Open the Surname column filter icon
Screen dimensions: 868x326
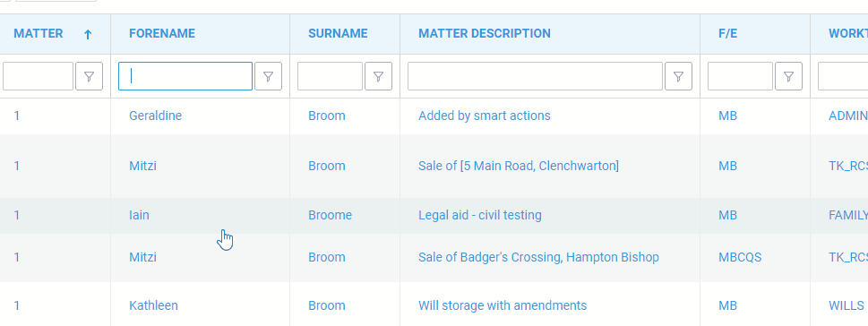379,76
